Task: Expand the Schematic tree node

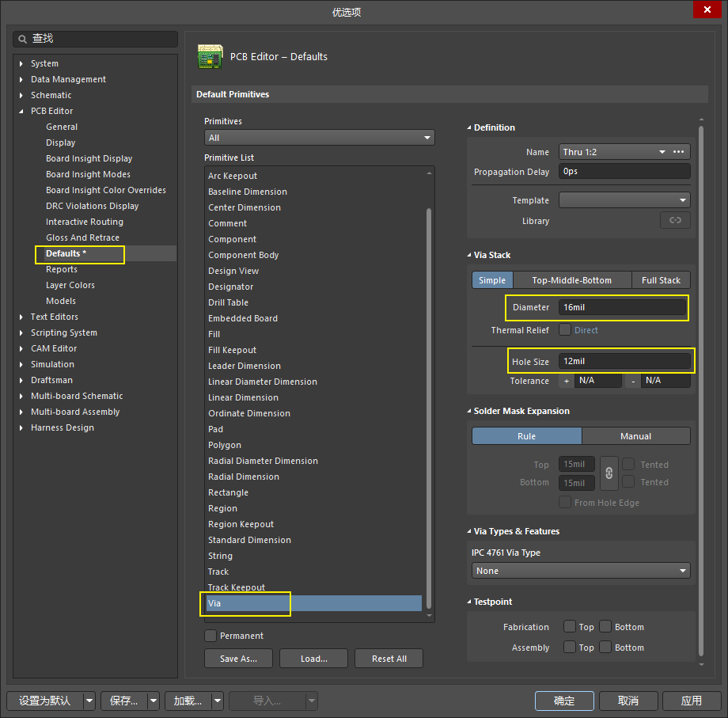Action: [x=21, y=95]
